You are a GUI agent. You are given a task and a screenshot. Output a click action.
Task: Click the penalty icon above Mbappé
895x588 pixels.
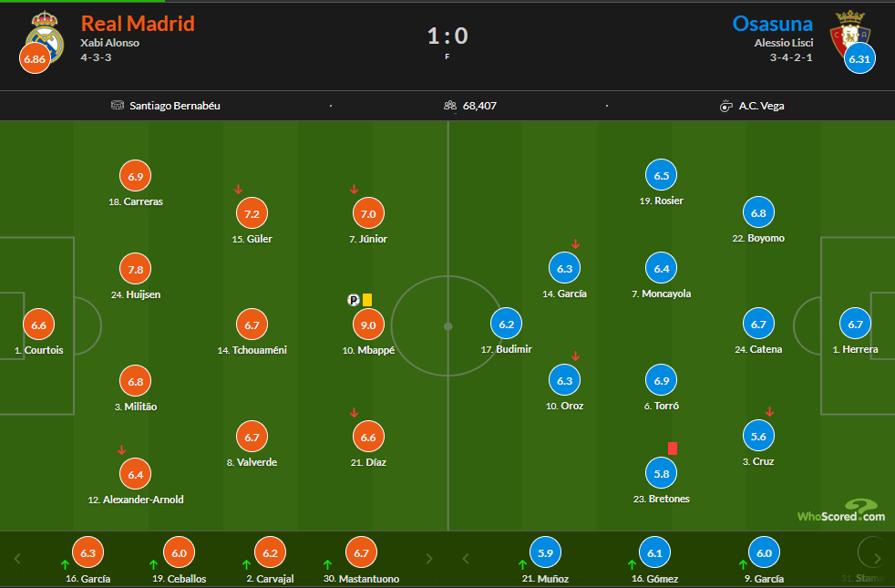tap(354, 299)
